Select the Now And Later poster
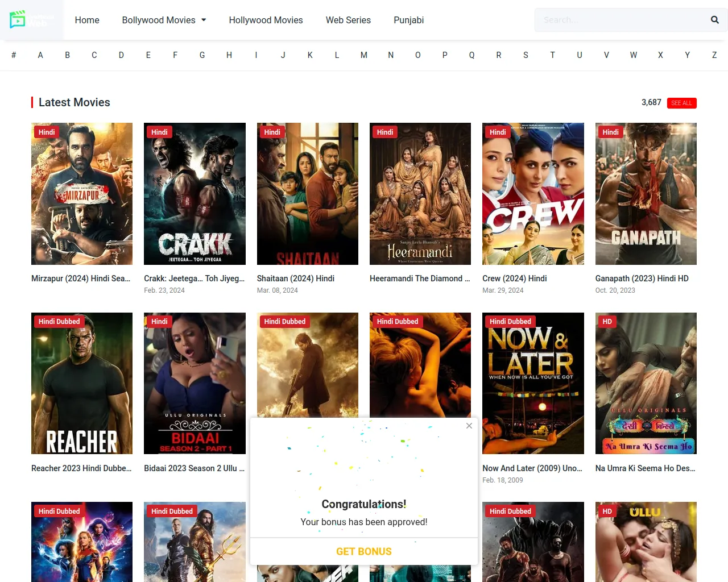This screenshot has height=582, width=728. point(533,383)
